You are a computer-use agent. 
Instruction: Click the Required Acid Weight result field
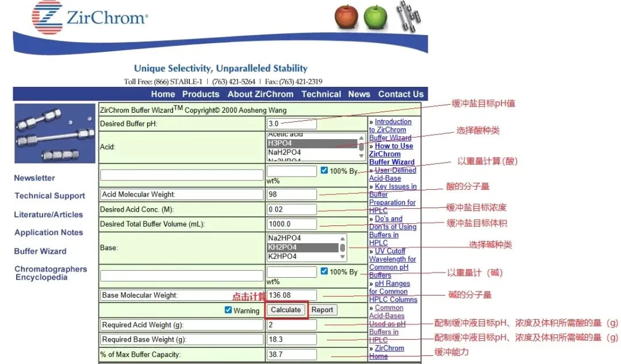coord(292,325)
